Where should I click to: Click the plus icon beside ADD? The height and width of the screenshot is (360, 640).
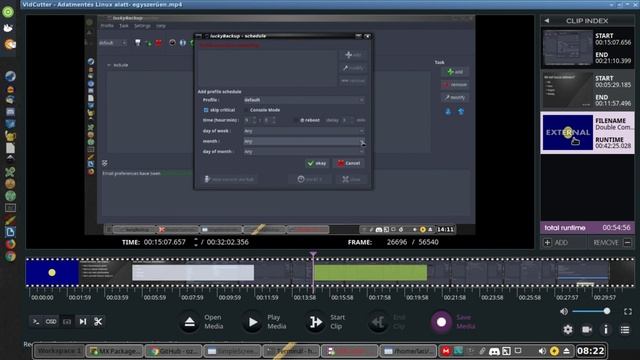(x=547, y=242)
